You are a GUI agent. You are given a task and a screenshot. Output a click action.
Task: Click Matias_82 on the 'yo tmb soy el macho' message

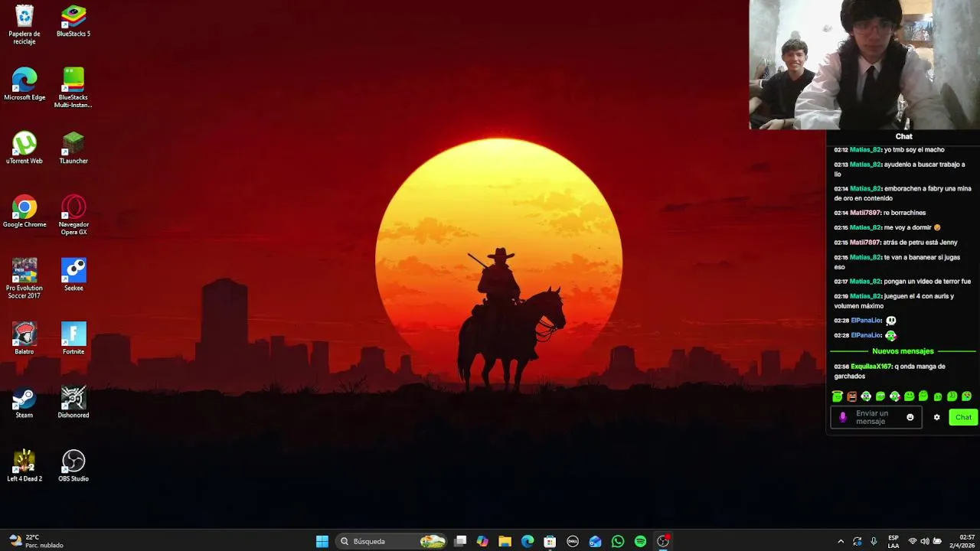point(865,150)
